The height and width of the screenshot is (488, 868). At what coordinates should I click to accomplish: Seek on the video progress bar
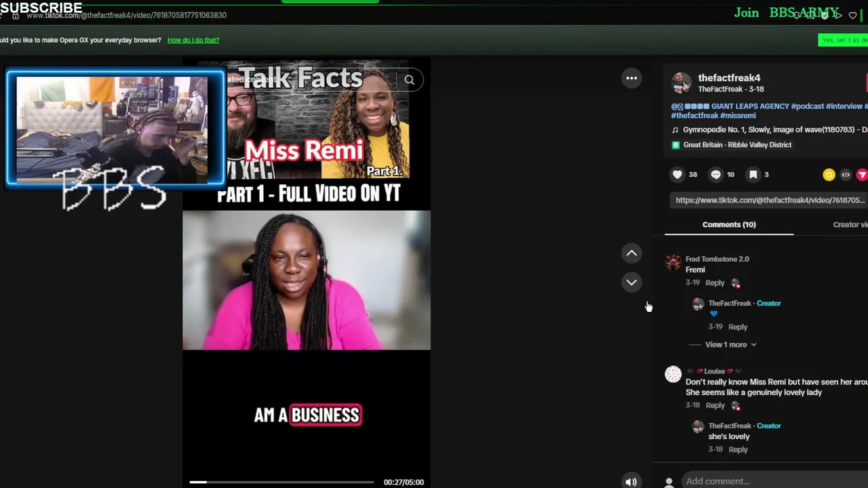tap(281, 482)
